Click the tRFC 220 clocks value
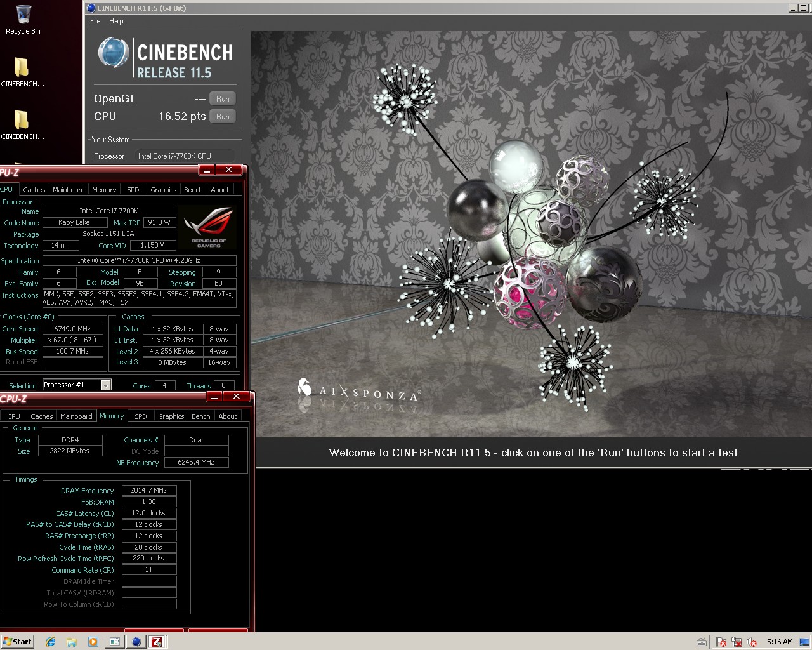 149,559
